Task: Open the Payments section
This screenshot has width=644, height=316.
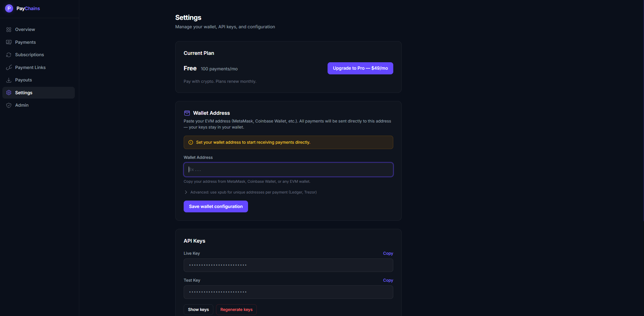Action: 25,42
